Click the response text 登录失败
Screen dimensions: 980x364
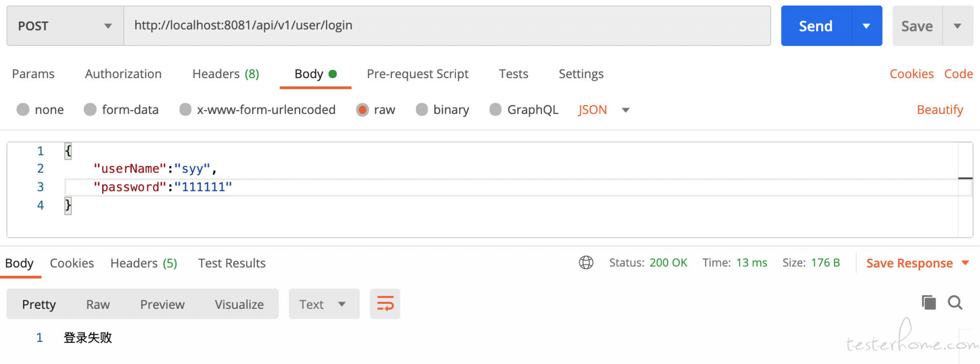(x=88, y=337)
